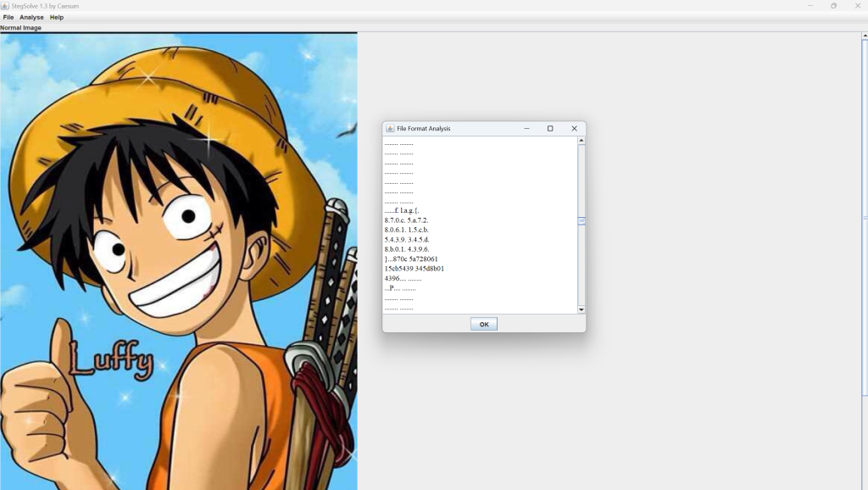Close the StegSolve main window
Image resolution: width=868 pixels, height=490 pixels.
857,6
